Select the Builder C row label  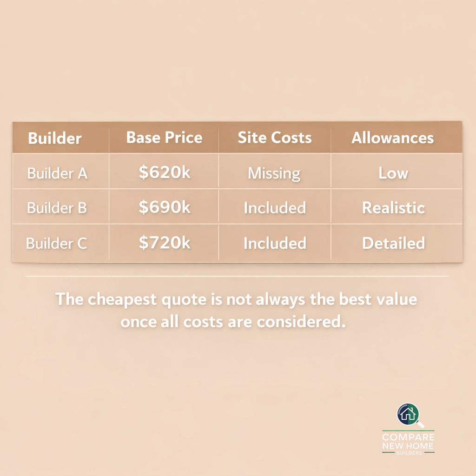pos(56,243)
